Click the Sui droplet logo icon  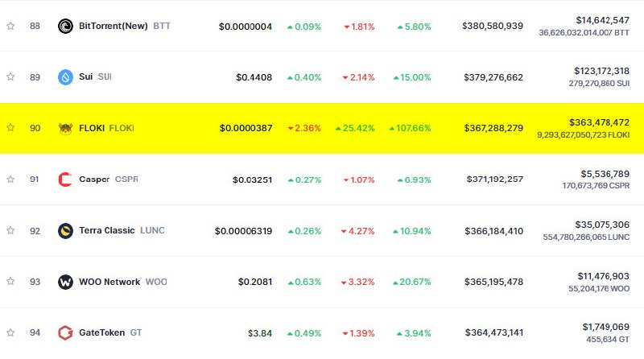(x=65, y=77)
